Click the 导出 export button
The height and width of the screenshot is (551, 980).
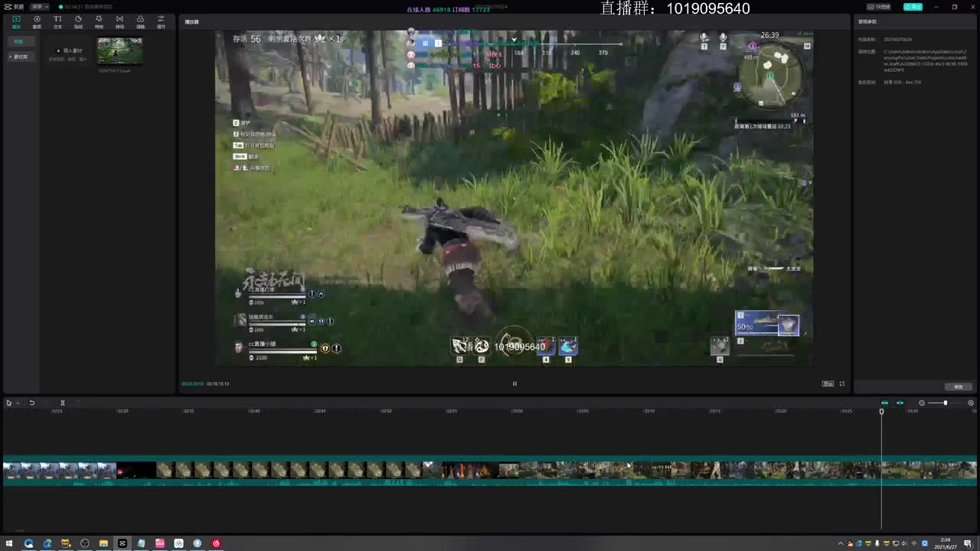pyautogui.click(x=913, y=7)
